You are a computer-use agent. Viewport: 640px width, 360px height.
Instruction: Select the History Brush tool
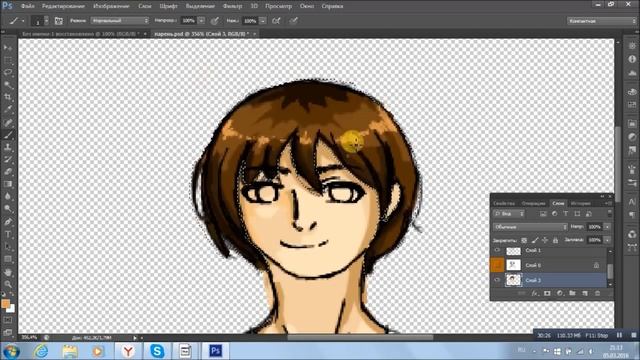pos(8,159)
